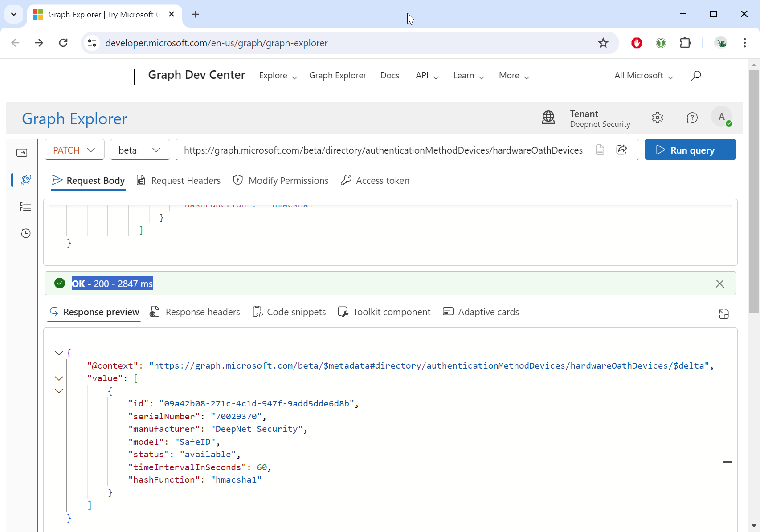Viewport: 760px width, 532px height.
Task: Open the help and feedback icon
Action: pos(692,118)
